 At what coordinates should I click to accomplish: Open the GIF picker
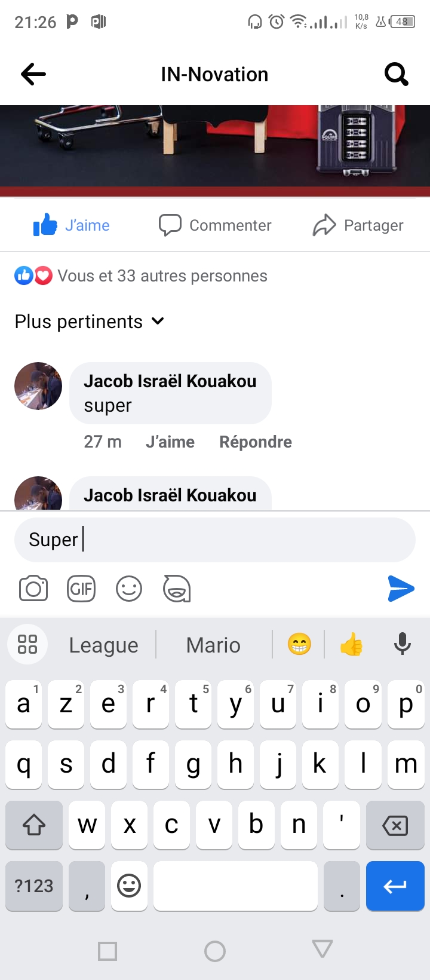pyautogui.click(x=81, y=589)
